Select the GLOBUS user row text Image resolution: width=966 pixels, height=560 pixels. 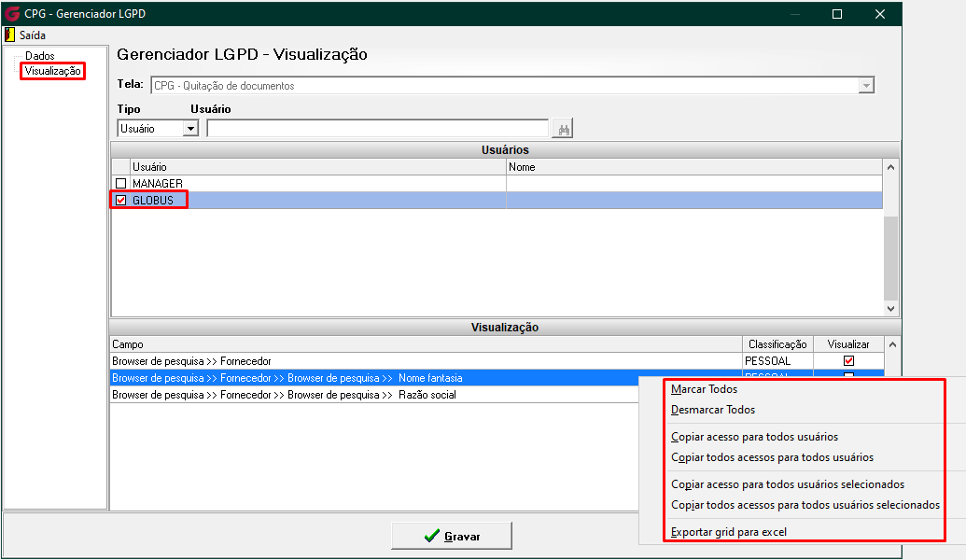(x=153, y=201)
